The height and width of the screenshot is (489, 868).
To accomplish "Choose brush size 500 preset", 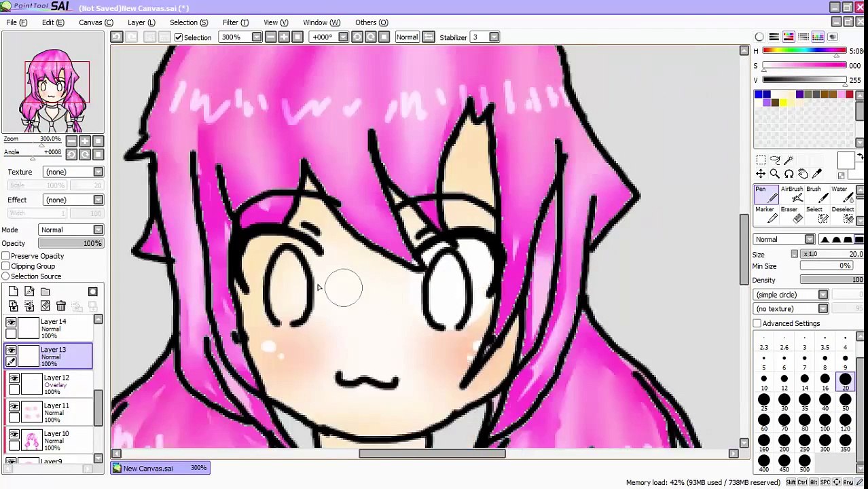I will tap(805, 463).
